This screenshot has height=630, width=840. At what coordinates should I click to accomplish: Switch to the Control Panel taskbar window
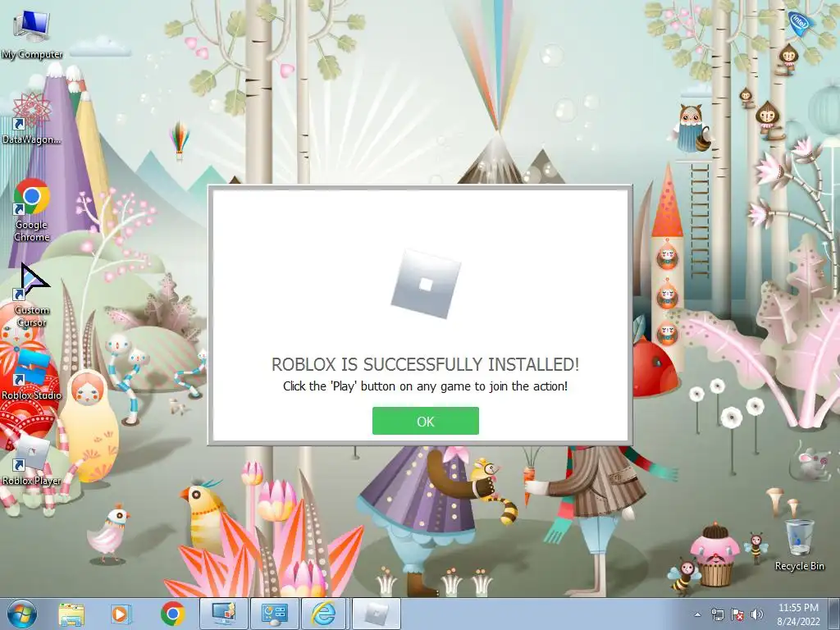[274, 614]
